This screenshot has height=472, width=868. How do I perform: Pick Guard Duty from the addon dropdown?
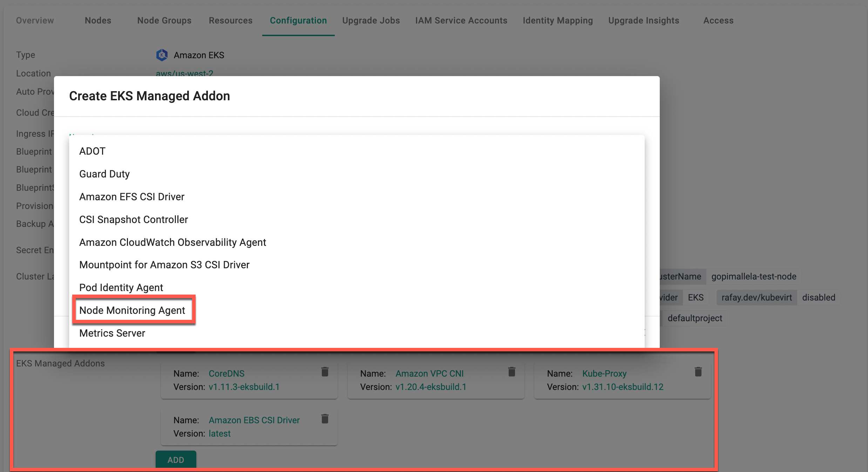click(x=104, y=174)
